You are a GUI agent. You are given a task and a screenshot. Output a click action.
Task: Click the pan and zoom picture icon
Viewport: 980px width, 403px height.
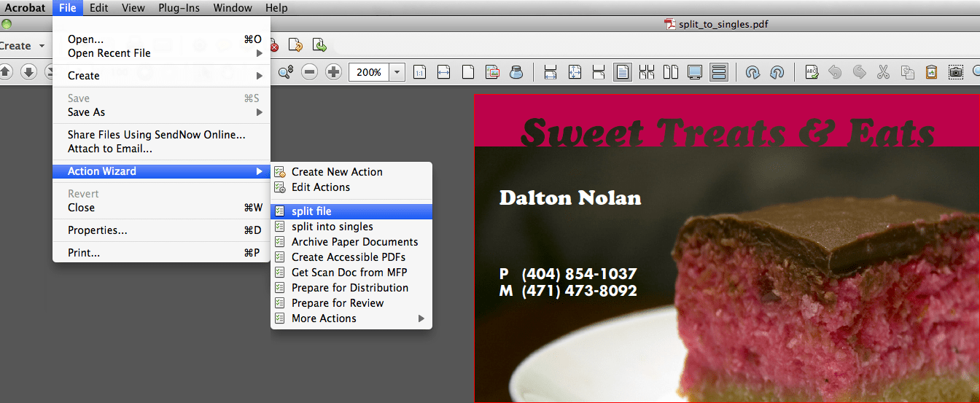tap(492, 72)
